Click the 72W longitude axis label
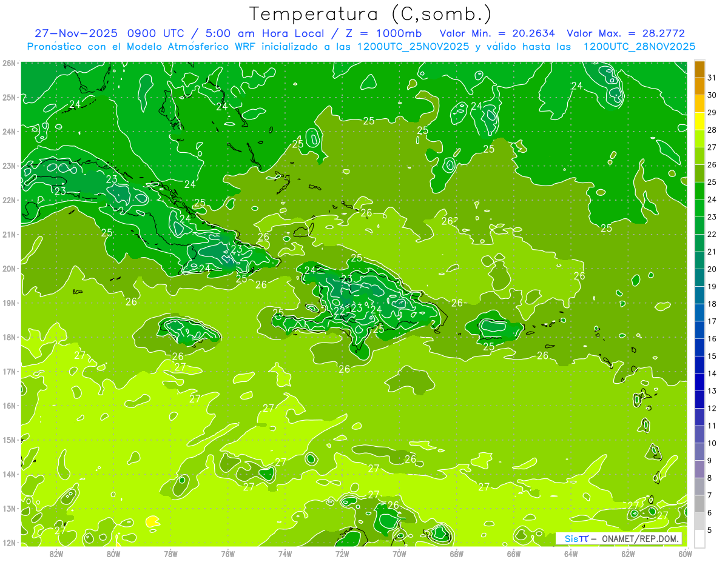Image resolution: width=728 pixels, height=562 pixels. click(342, 554)
